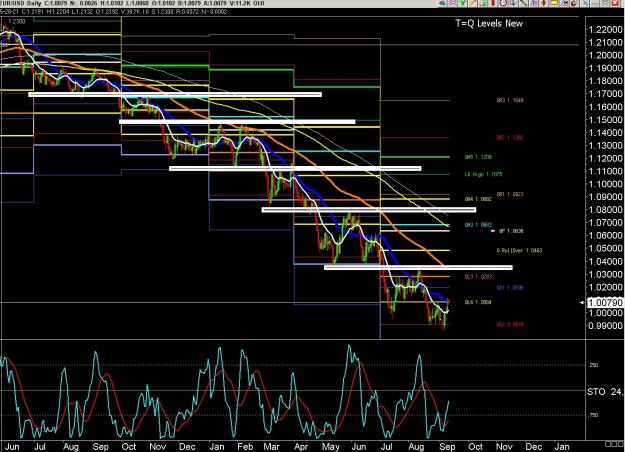Click the 1.17000 price axis label
The image size is (625, 452).
coord(605,94)
